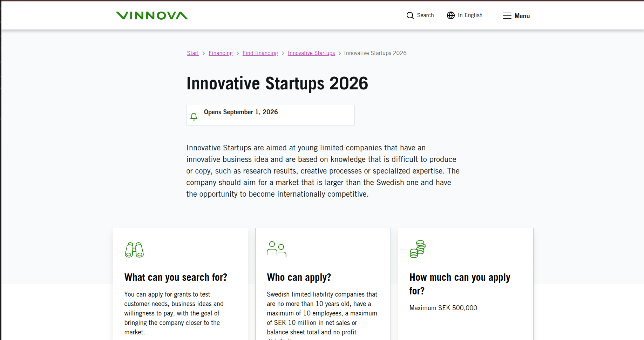The height and width of the screenshot is (340, 644).
Task: Switch language via In English
Action: (470, 15)
